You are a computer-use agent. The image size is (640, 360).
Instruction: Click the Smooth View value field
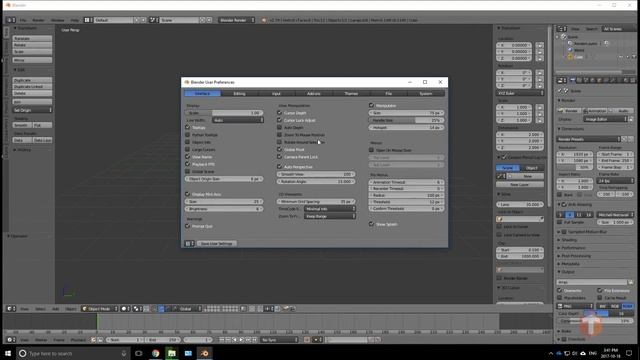pyautogui.click(x=316, y=174)
